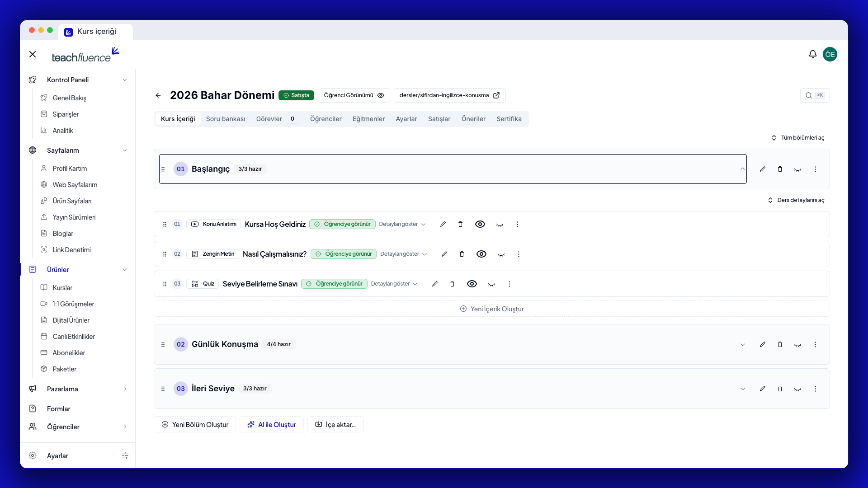Select Kurslar in the sidebar
The width and height of the screenshot is (868, 488).
point(62,287)
